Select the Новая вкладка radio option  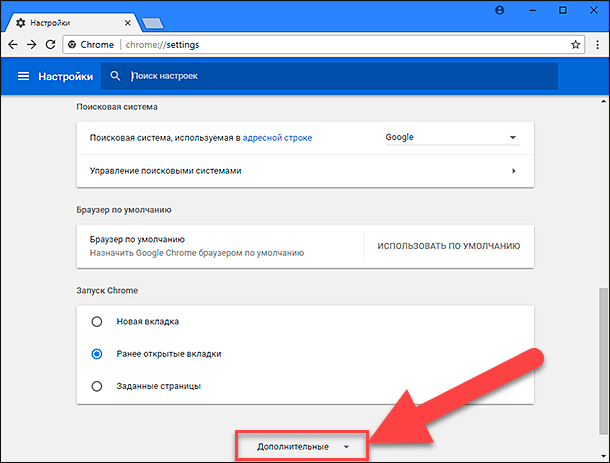pyautogui.click(x=96, y=322)
